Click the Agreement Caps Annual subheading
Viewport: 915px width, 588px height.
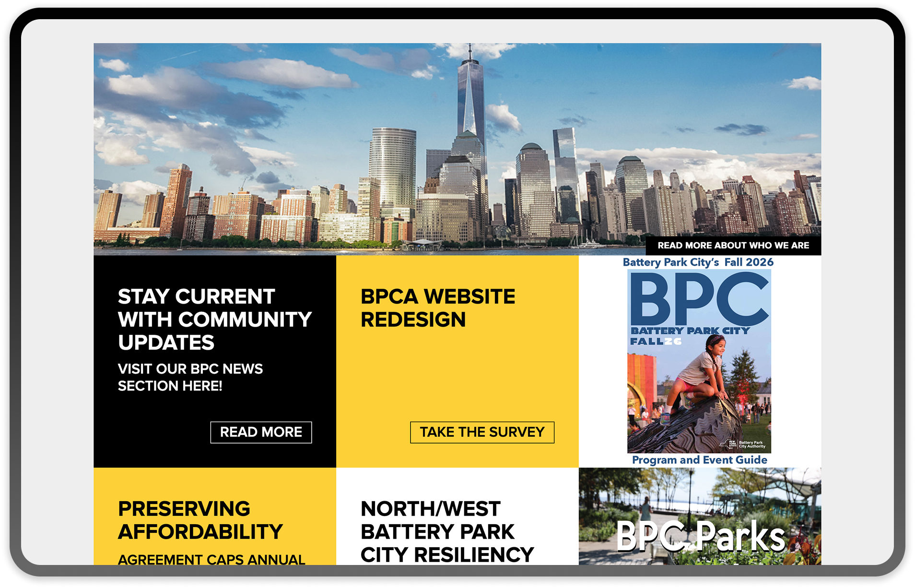[x=211, y=559]
